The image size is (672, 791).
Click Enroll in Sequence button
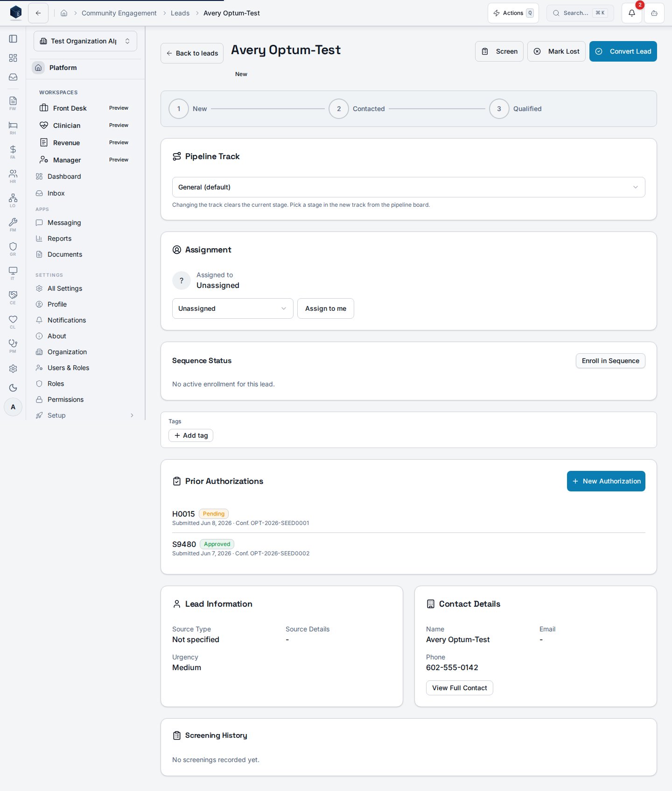(610, 361)
